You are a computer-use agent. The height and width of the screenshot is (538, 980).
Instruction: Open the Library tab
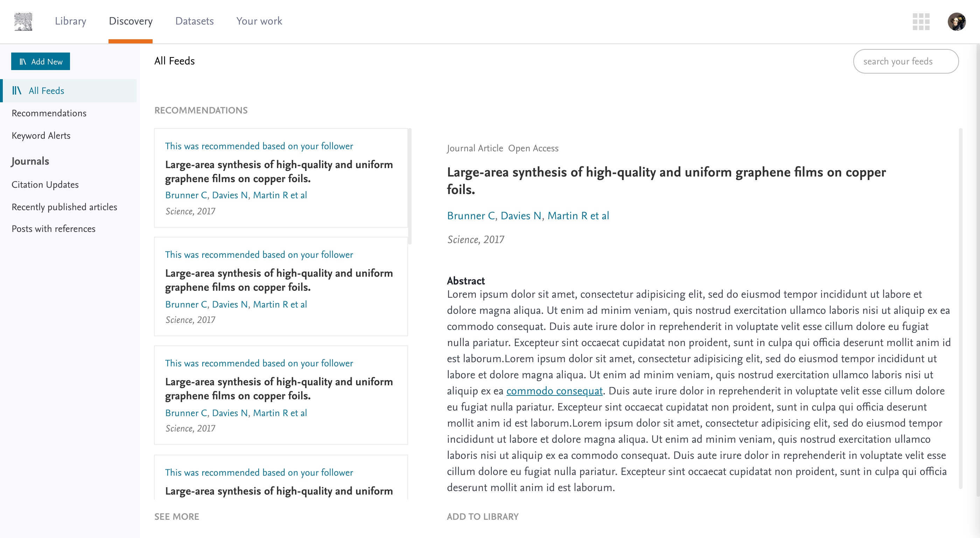pos(70,21)
